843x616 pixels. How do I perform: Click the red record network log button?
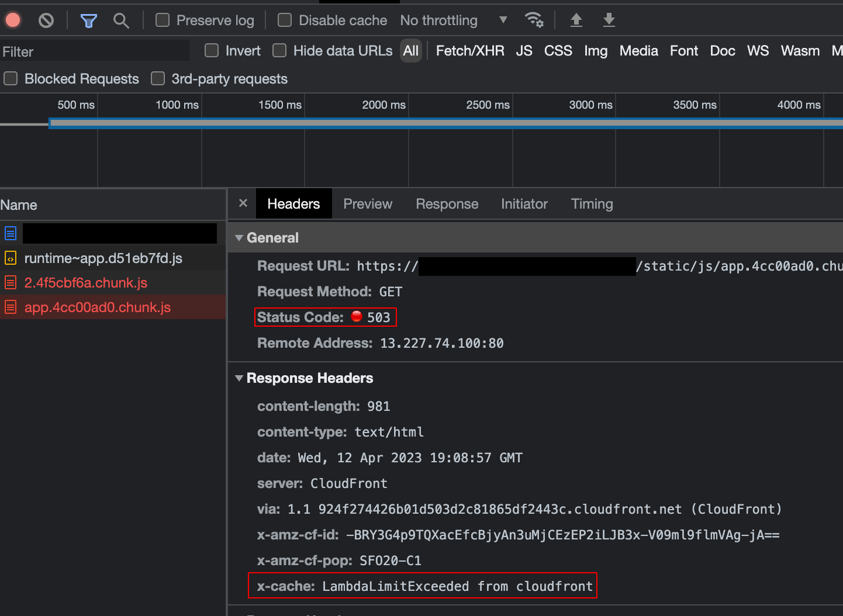tap(12, 19)
